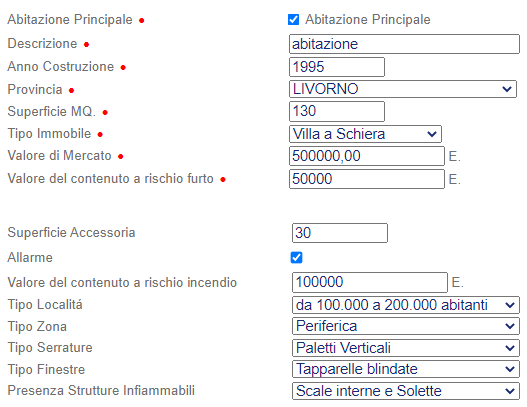Screen dimensions: 527x407
Task: Open the Provincia dropdown showing LIVORNO
Action: coord(403,89)
